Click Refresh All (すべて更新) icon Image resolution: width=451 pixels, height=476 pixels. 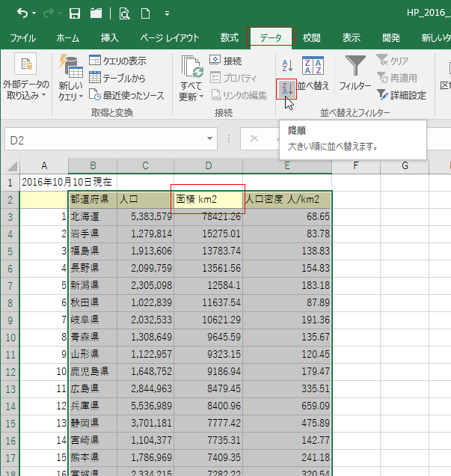coord(191,79)
